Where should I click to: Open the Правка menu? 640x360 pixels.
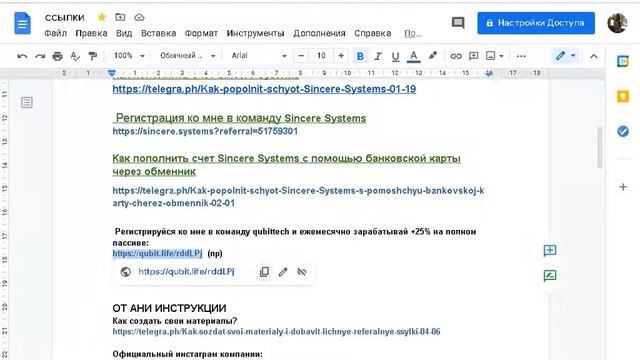91,33
